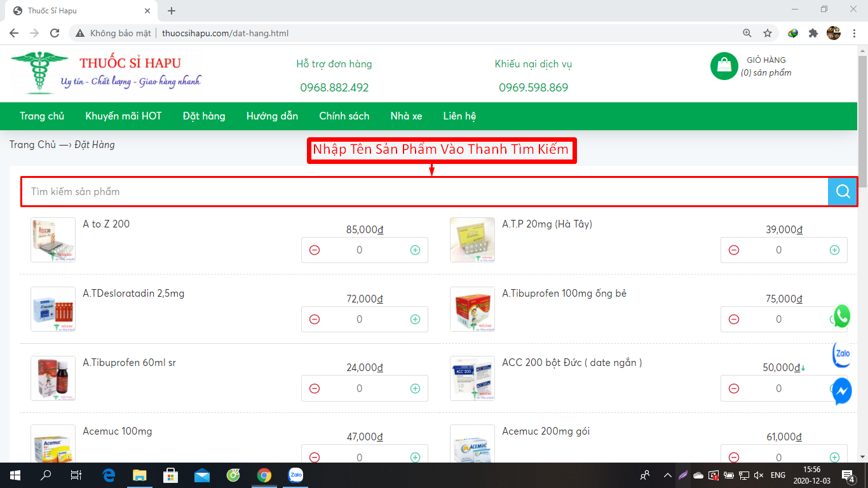Open Chrome extensions puzzle icon
This screenshot has height=488, width=868.
coord(813,33)
